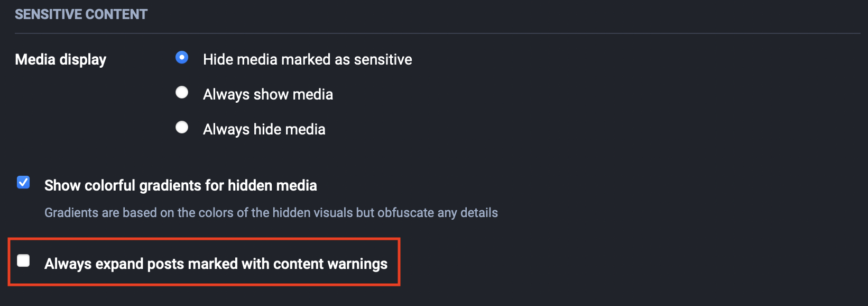The image size is (868, 306).
Task: Click the "Hide media marked as sensitive" label text
Action: tap(307, 59)
